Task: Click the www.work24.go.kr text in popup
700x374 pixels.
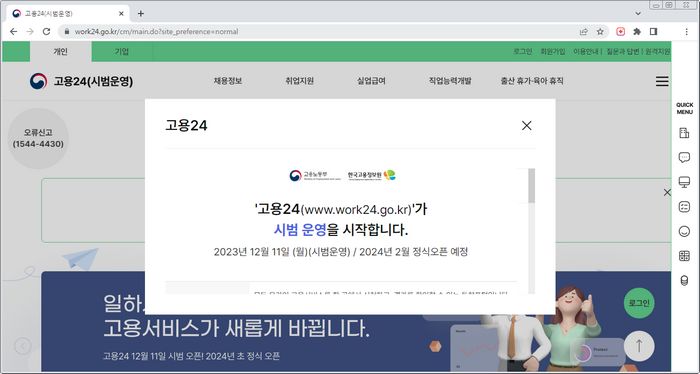Action: click(x=356, y=209)
